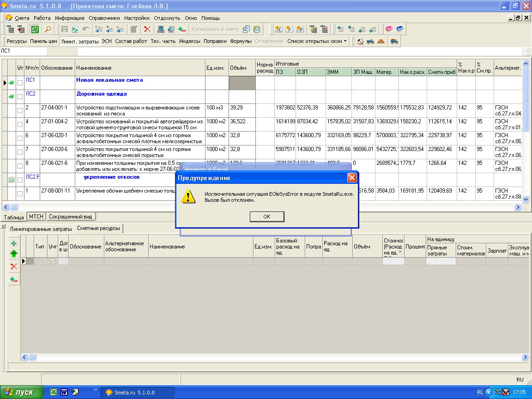This screenshot has width=532, height=399.
Task: Tick the checkbox for row ЛС2.F
Action: click(x=20, y=180)
